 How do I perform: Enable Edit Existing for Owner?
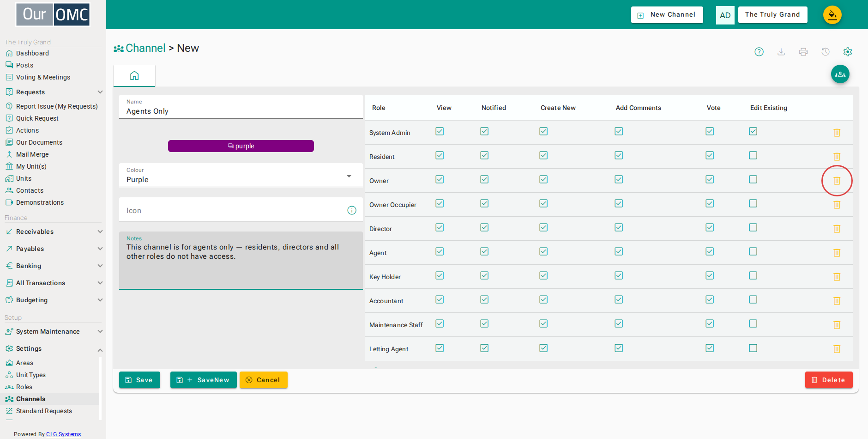753,179
